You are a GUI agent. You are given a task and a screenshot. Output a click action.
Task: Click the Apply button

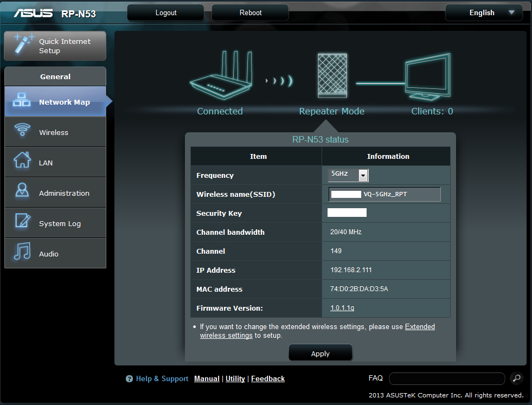[x=320, y=353]
